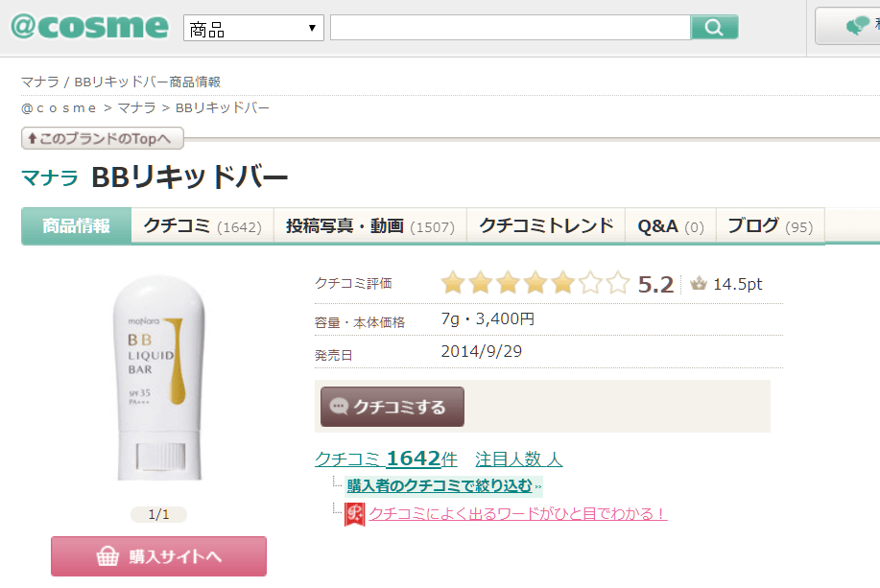Click the red premium P icon

[x=355, y=514]
